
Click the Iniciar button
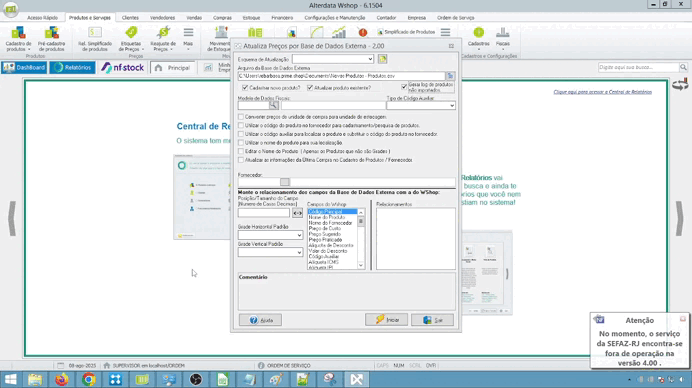click(386, 320)
